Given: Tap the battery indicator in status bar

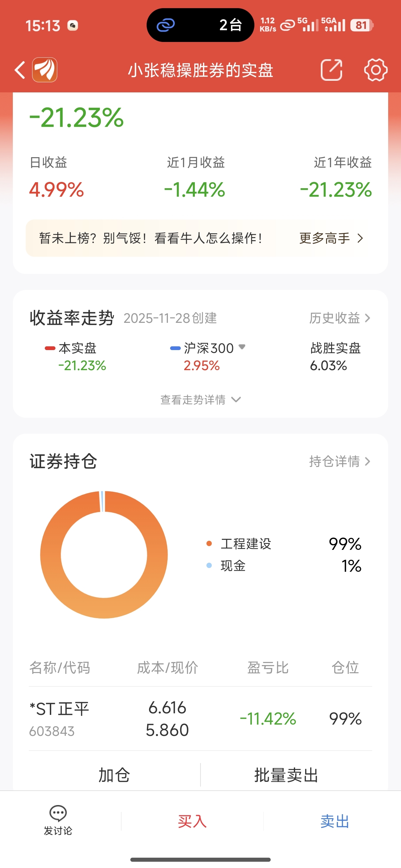Looking at the screenshot, I should click(362, 25).
